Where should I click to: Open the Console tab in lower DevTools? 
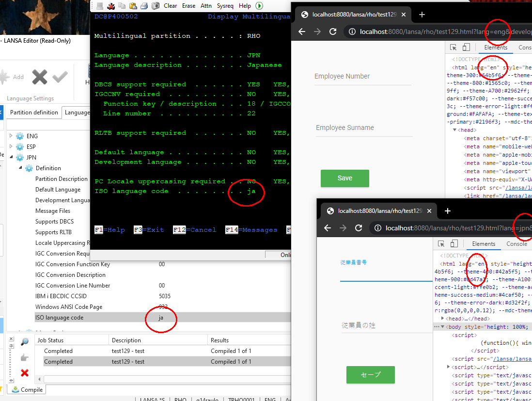[x=516, y=244]
